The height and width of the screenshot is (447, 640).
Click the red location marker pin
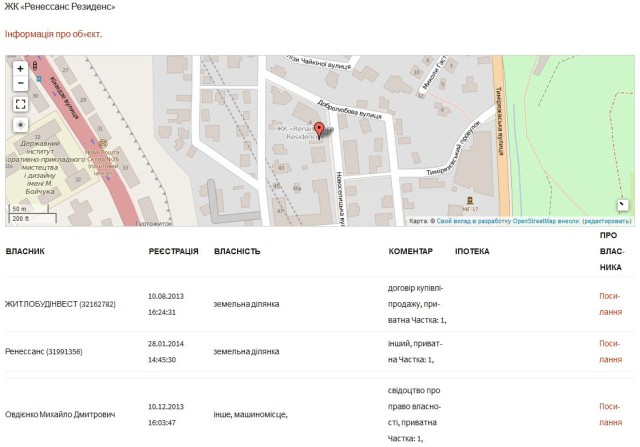[319, 129]
